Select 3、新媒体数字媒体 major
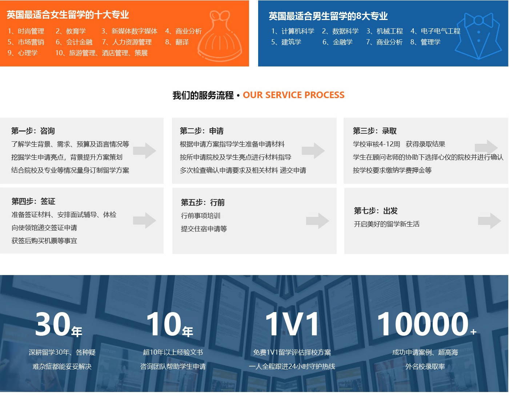The image size is (509, 420). 129,31
